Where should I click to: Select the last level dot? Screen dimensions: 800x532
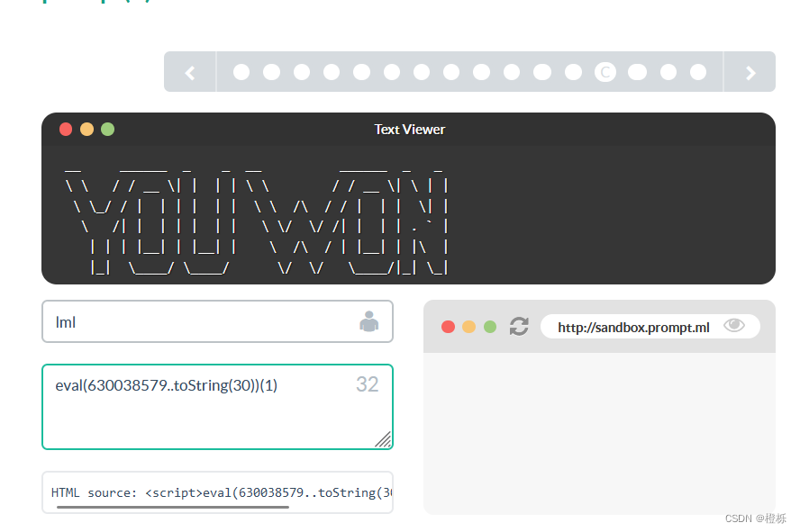coord(698,72)
